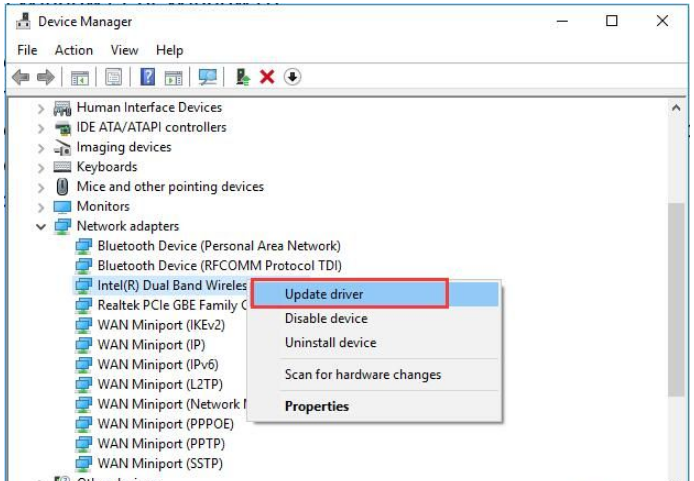Click the black down-arrow Disable device icon

[292, 77]
